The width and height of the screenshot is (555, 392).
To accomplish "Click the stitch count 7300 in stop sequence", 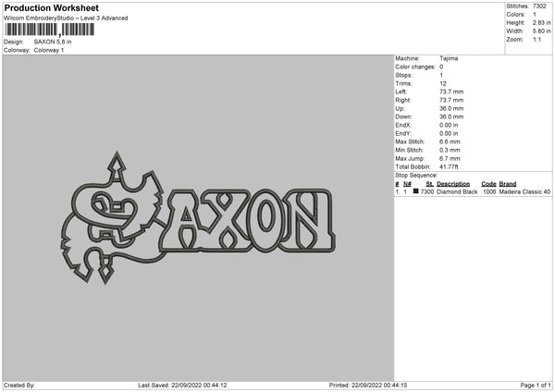I will pos(426,191).
